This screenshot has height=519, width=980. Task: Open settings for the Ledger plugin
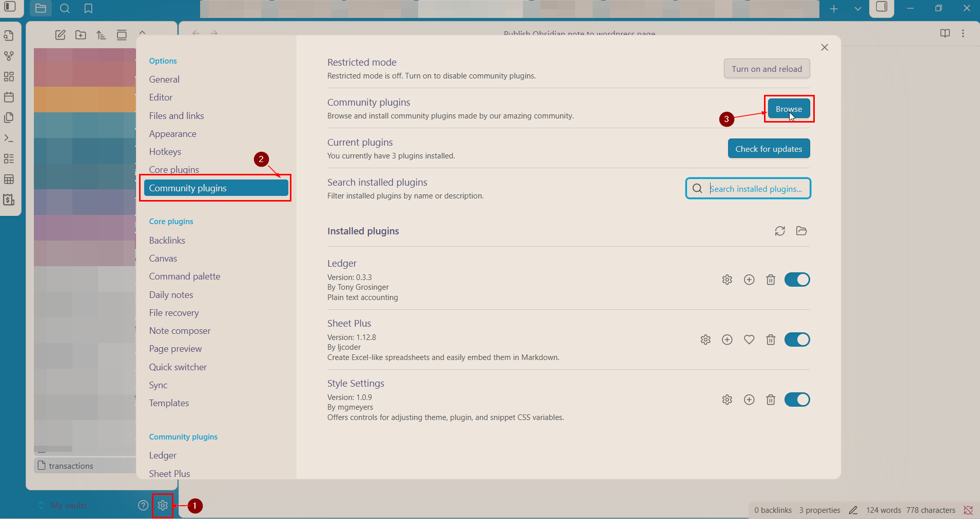coord(727,280)
